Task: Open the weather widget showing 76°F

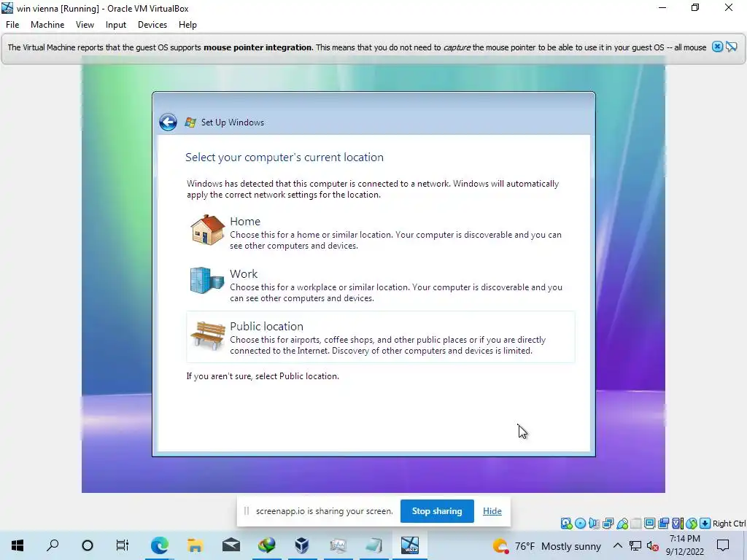Action: pyautogui.click(x=547, y=545)
